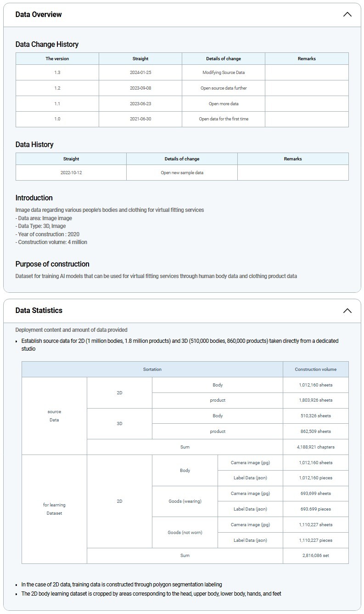
Task: Select "Open source data further" entry
Action: (224, 88)
